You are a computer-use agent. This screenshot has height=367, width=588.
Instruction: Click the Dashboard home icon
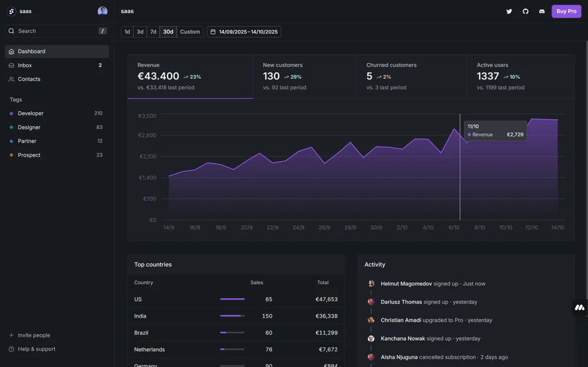point(11,51)
